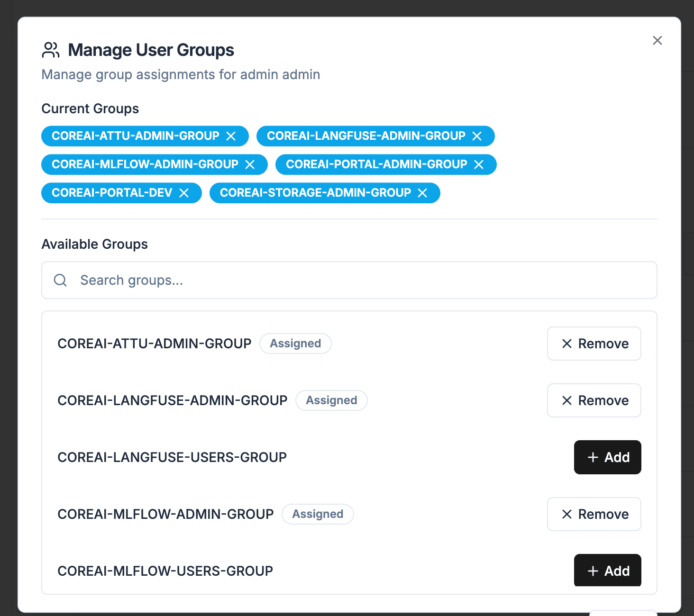The image size is (694, 616).
Task: Click X on the COREAI-PORTAL-DEV chip
Action: [x=184, y=193]
